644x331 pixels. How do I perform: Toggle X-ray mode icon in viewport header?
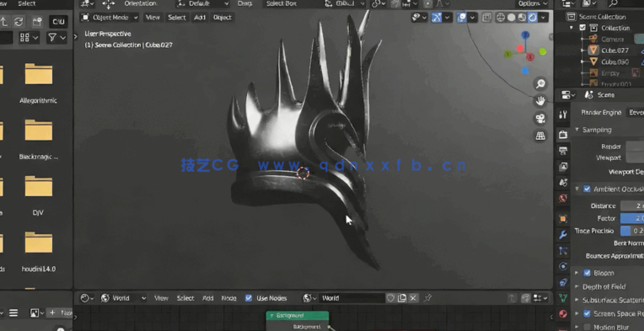[x=486, y=17]
